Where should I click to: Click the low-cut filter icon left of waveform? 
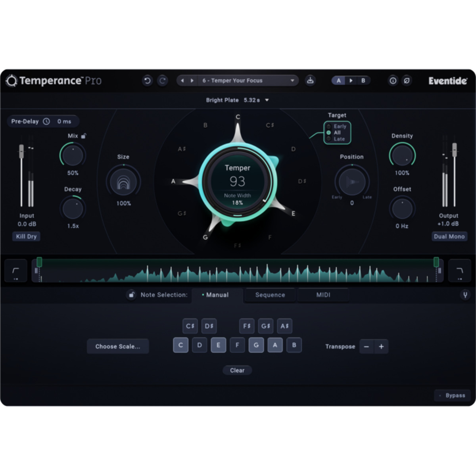[x=16, y=271]
